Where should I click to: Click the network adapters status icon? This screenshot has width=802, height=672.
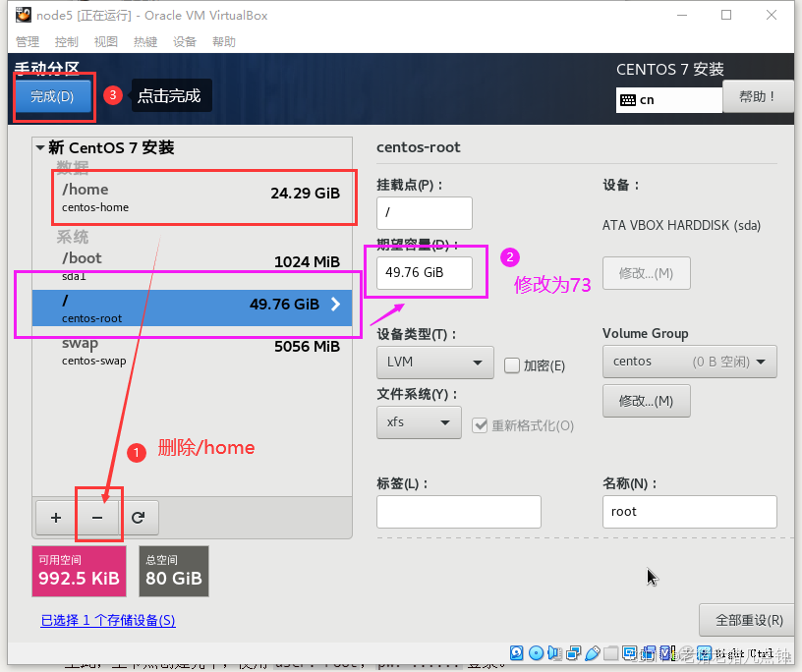coord(573,653)
